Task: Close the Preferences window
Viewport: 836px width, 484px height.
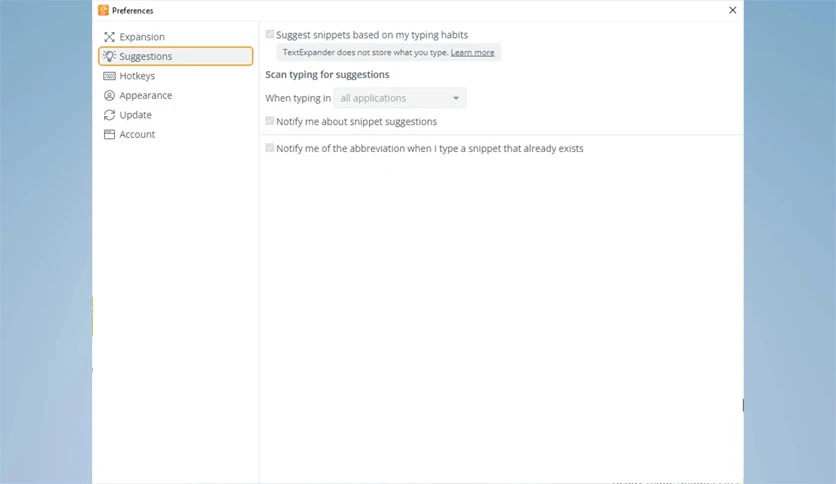Action: click(733, 10)
